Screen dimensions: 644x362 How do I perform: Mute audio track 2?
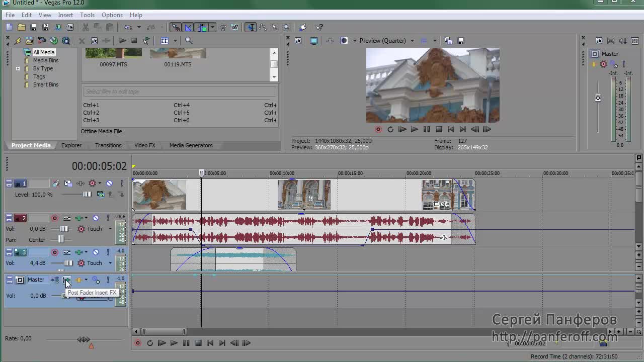[x=96, y=218]
